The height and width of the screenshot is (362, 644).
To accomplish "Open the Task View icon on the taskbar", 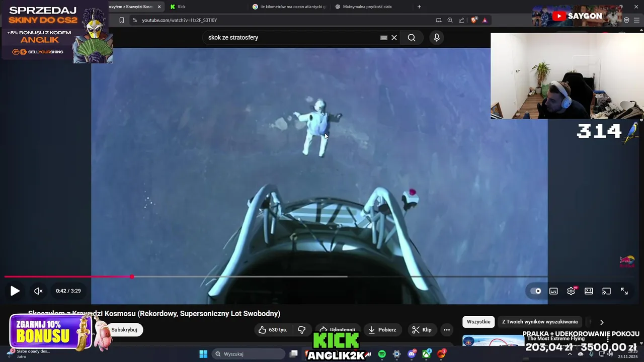I will (294, 354).
